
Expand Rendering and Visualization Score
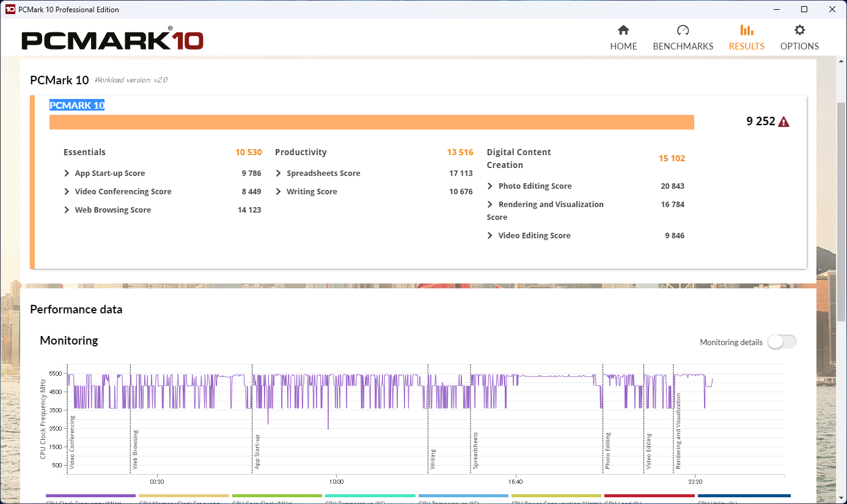coord(490,205)
